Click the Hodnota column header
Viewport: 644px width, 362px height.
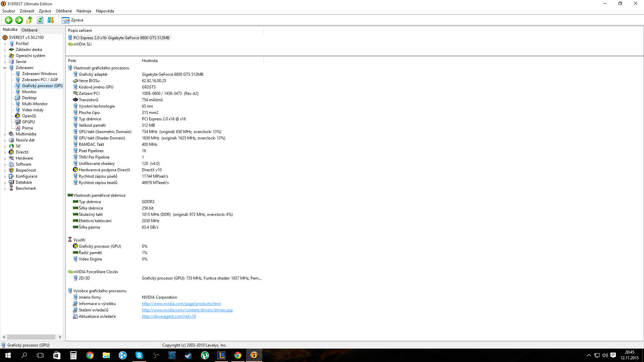click(150, 61)
